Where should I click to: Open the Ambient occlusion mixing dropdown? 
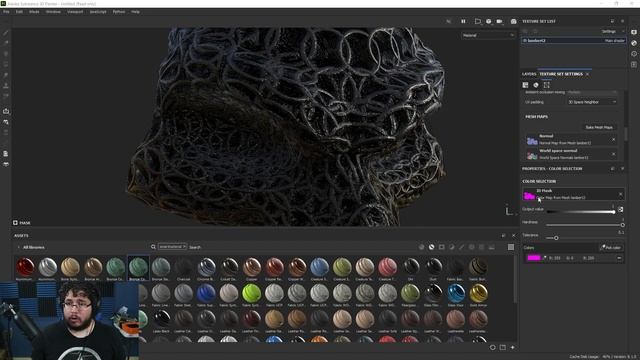[x=592, y=92]
